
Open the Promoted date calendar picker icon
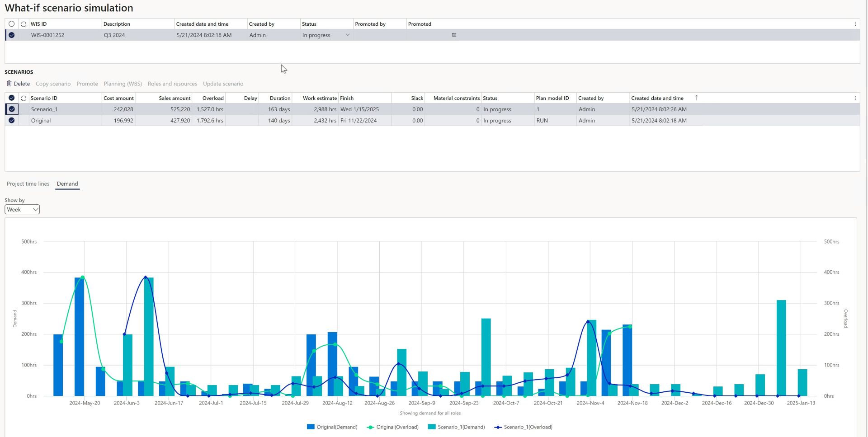tap(454, 35)
